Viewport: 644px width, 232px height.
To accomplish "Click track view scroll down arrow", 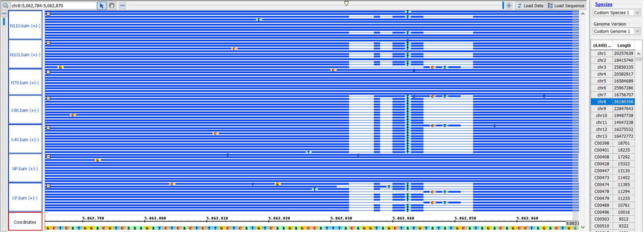I will point(583,227).
